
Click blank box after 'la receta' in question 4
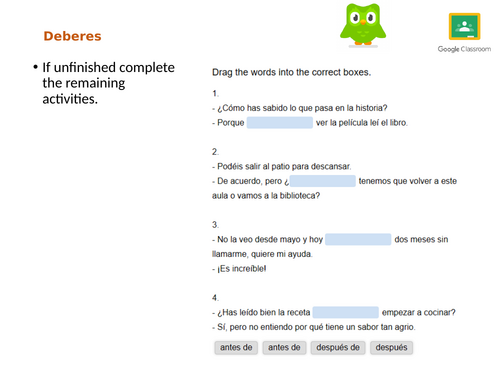coord(346,312)
